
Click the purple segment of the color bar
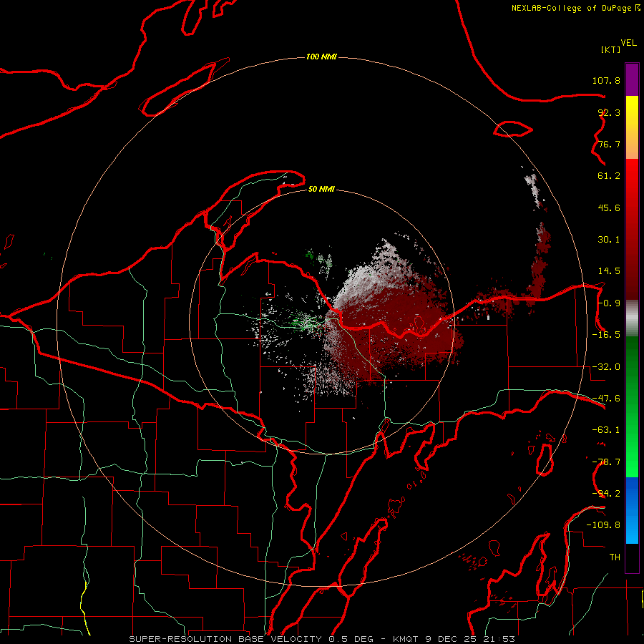tap(632, 79)
